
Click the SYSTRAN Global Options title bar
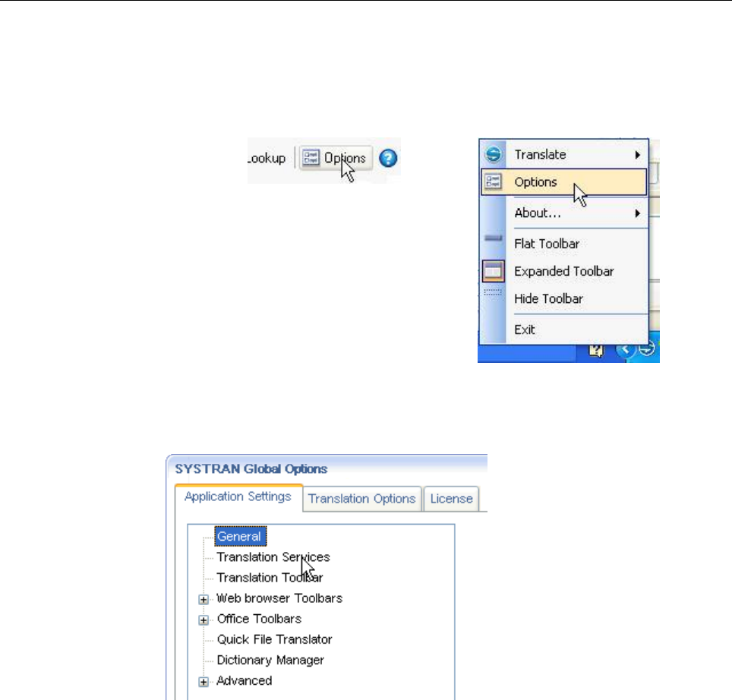pyautogui.click(x=327, y=469)
